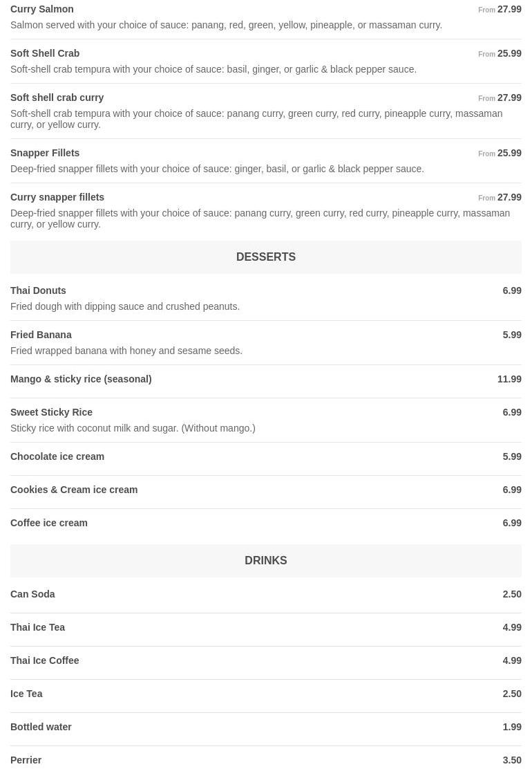Viewport: 532px width, 778px height.
Task: Click the Ice Tea drink row
Action: (x=26, y=694)
